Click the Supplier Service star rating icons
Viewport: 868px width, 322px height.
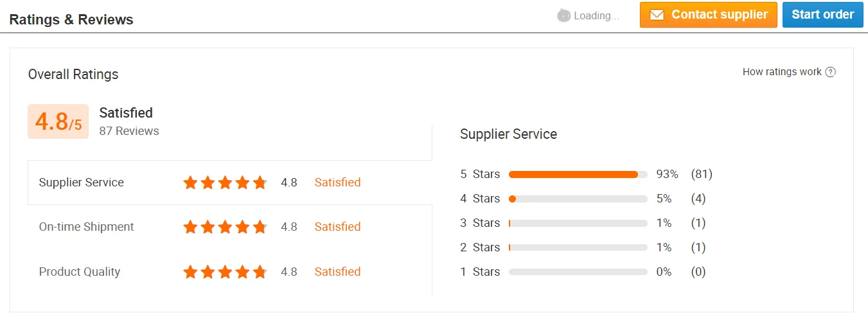coord(225,183)
